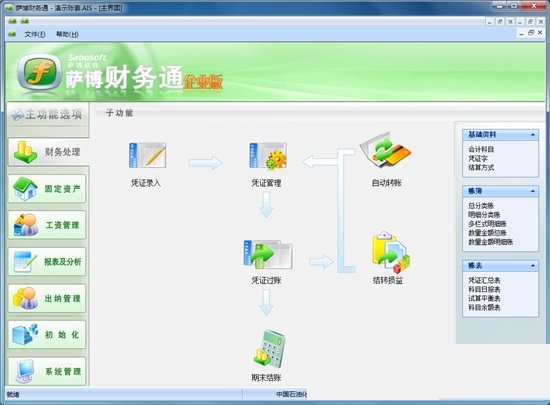550x405 pixels.
Task: Click the 主功能选项 header
Action: 48,114
